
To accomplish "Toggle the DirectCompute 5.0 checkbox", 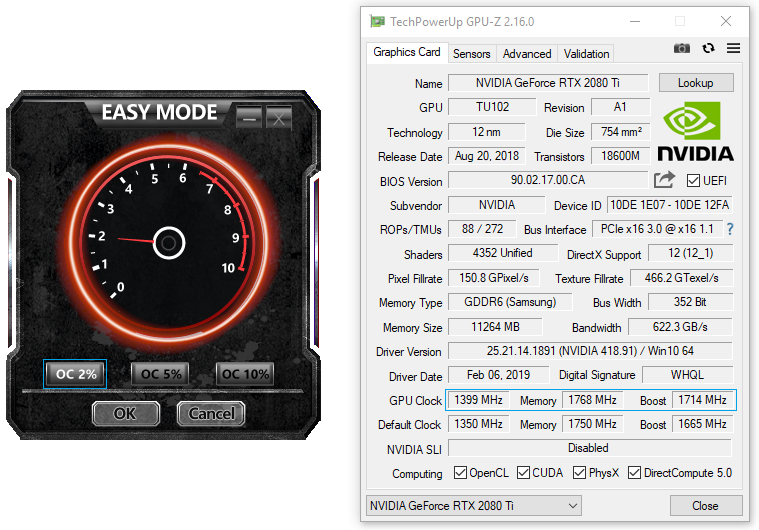I will (634, 472).
